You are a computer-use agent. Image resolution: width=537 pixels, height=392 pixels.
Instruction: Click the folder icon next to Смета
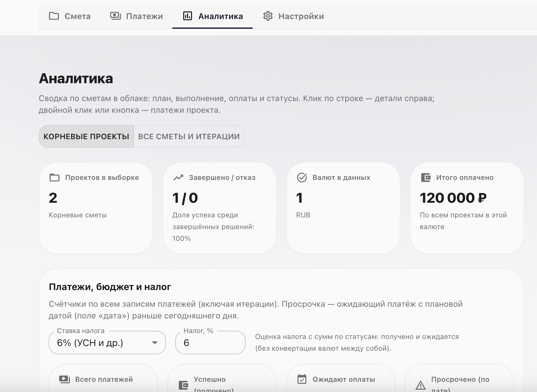[54, 16]
